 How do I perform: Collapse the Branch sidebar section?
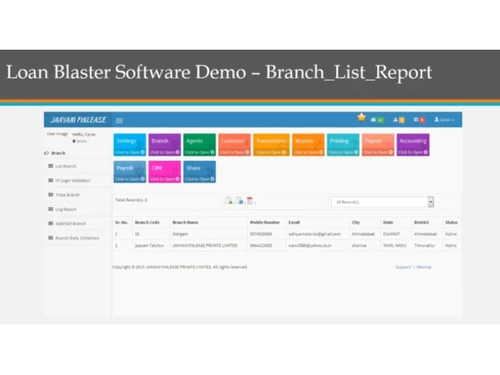pyautogui.click(x=55, y=153)
